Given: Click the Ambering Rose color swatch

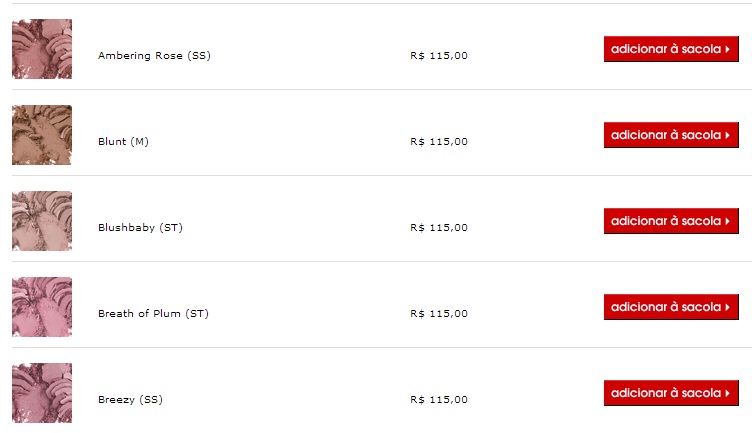Looking at the screenshot, I should [42, 49].
